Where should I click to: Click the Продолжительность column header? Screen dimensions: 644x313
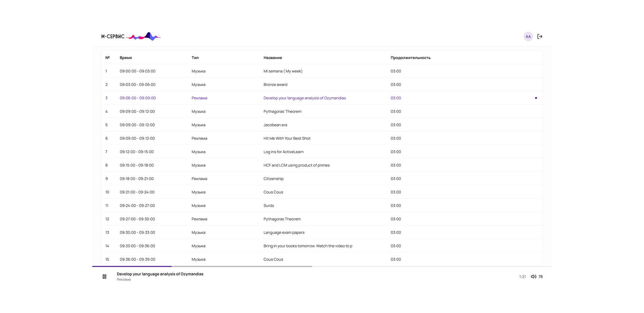(x=410, y=58)
